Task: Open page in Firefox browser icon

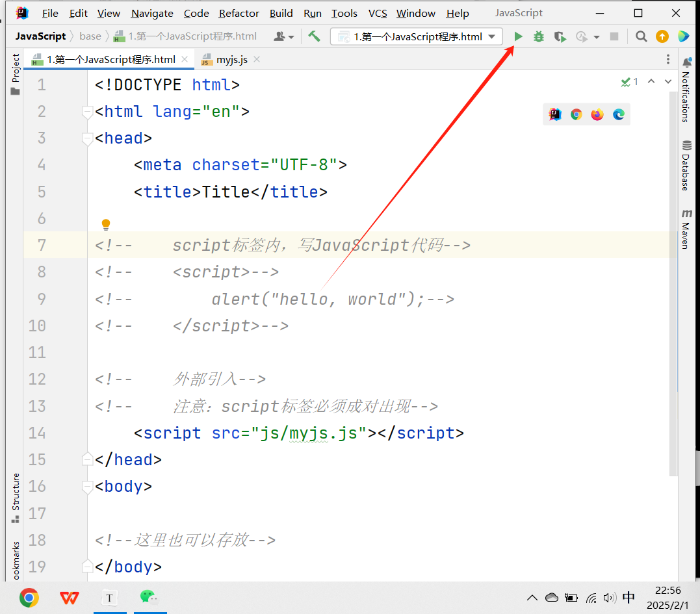Action: [597, 115]
